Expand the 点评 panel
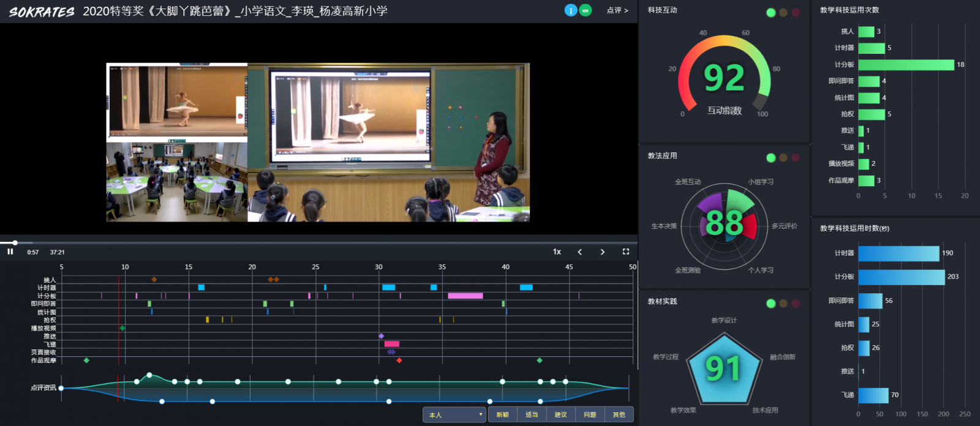Image resolution: width=980 pixels, height=426 pixels. click(x=617, y=10)
